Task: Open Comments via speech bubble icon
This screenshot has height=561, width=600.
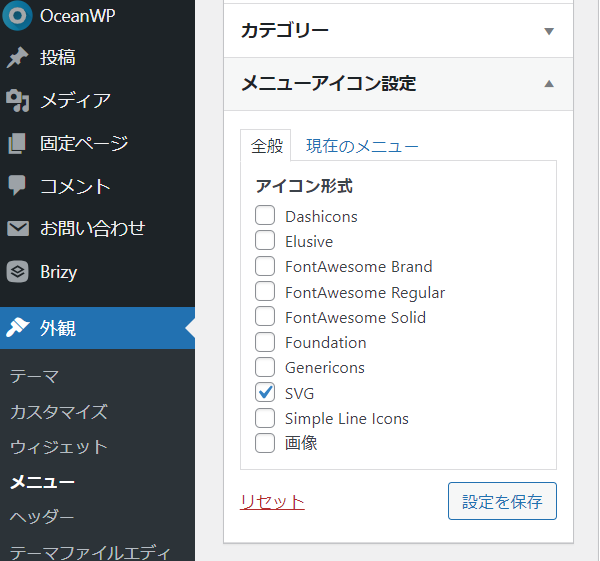Action: (17, 185)
